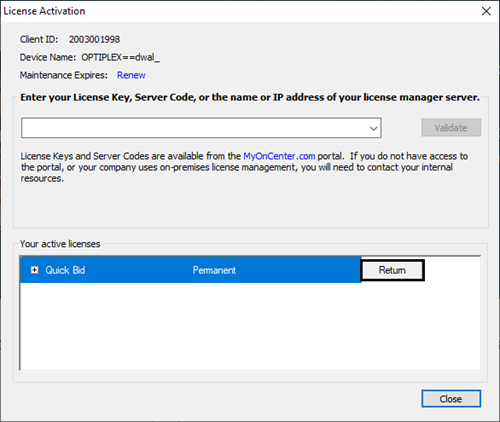500x422 pixels.
Task: Focus the license key input field
Action: click(x=195, y=128)
